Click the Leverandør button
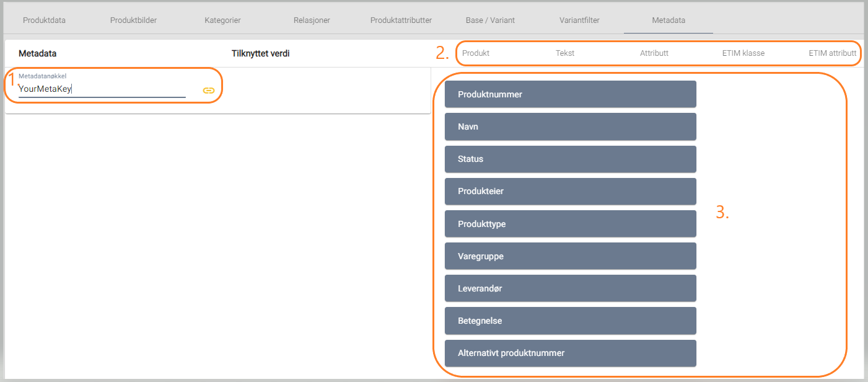 571,288
